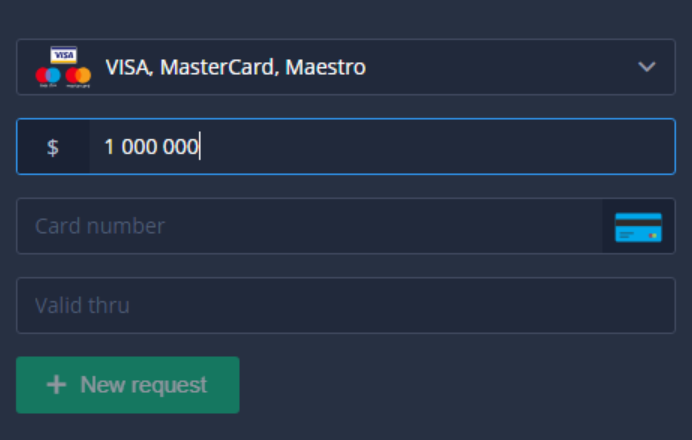Expand the payment method chevron arrow
Image resolution: width=692 pixels, height=440 pixels.
[647, 67]
